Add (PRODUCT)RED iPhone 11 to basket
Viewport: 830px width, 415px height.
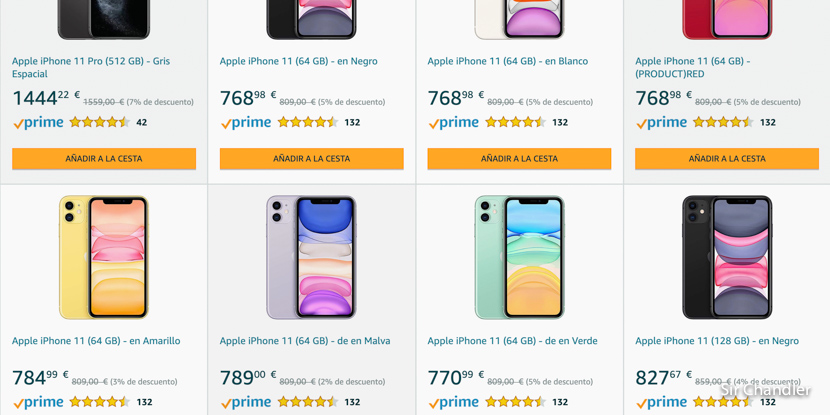tap(727, 159)
